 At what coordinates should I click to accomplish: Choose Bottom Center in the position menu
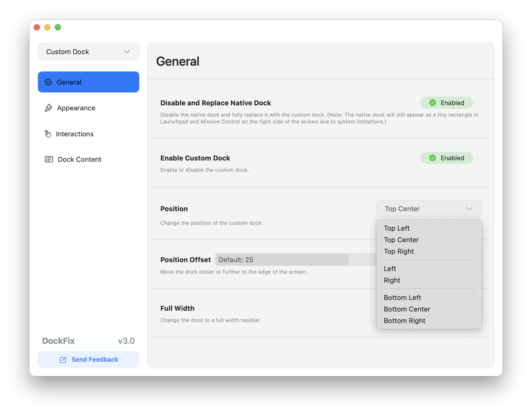tap(407, 309)
